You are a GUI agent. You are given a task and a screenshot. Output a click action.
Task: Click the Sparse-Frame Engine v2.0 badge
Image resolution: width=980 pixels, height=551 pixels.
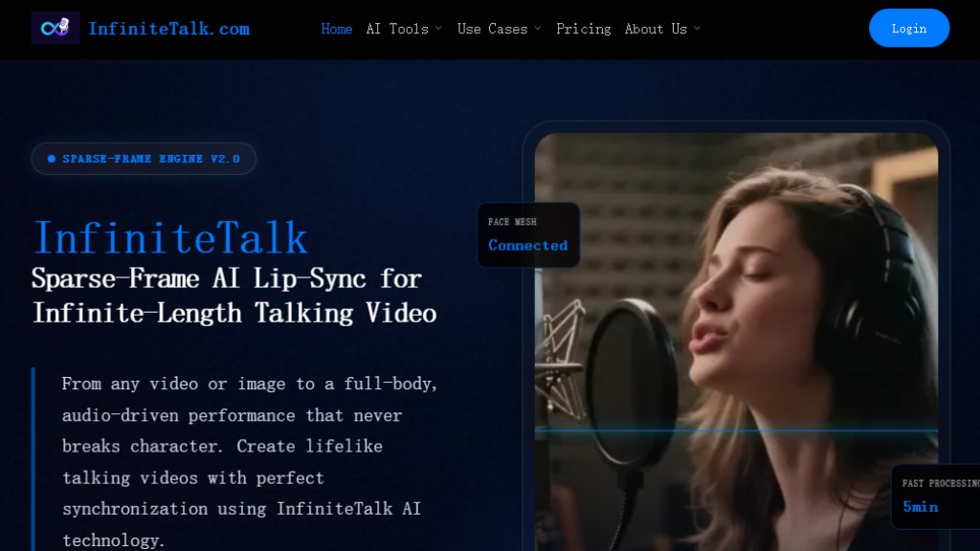coord(144,159)
